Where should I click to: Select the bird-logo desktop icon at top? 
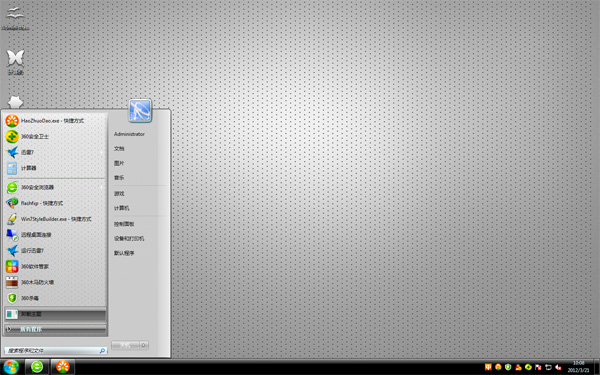(x=15, y=17)
